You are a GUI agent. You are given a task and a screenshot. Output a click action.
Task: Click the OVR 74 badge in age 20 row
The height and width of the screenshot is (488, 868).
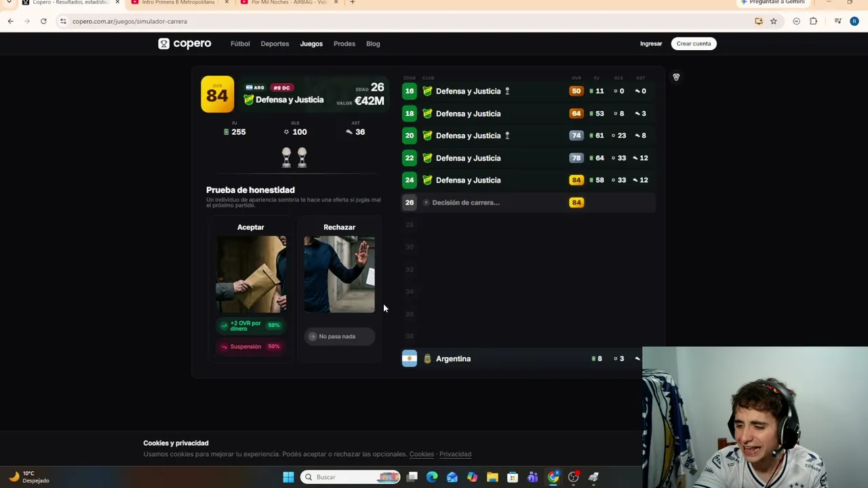click(576, 136)
